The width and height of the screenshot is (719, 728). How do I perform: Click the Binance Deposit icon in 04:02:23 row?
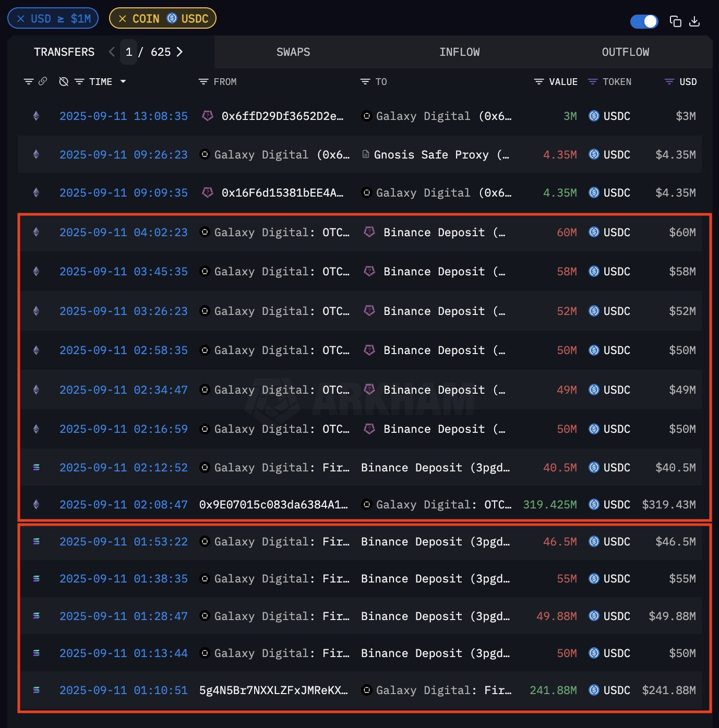click(369, 232)
